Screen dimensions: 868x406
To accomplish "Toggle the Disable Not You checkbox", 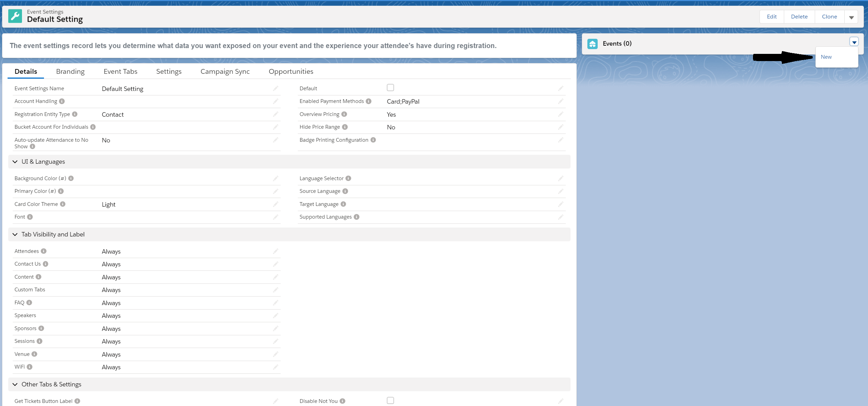I will coord(390,401).
